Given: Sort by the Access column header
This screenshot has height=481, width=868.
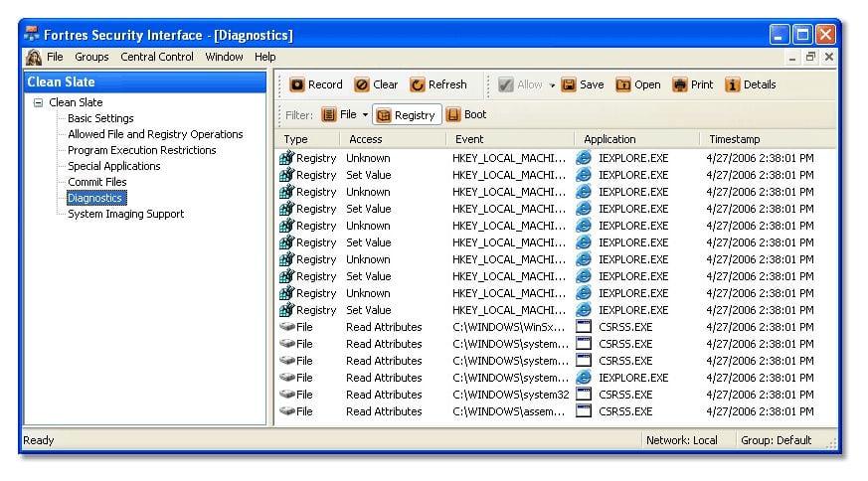Looking at the screenshot, I should click(393, 139).
